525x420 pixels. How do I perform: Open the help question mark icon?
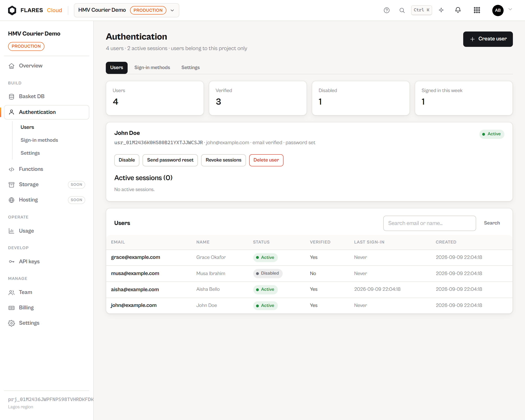click(x=386, y=10)
